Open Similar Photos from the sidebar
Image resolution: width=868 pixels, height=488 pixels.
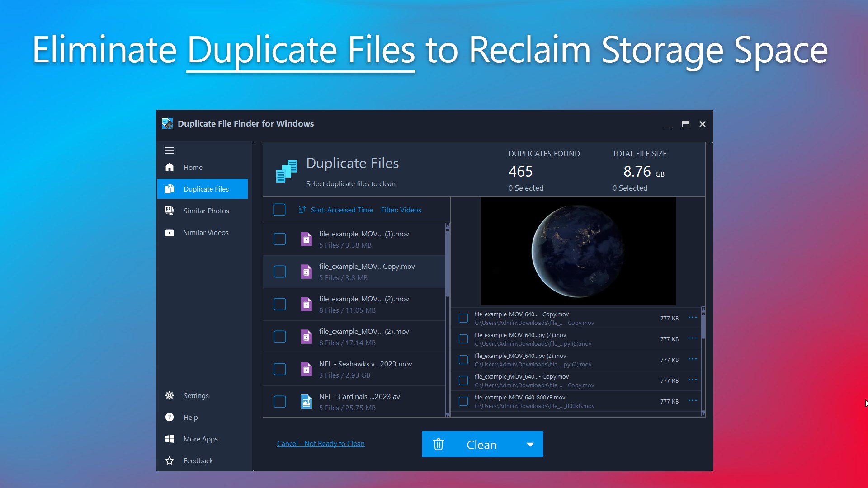tap(206, 211)
